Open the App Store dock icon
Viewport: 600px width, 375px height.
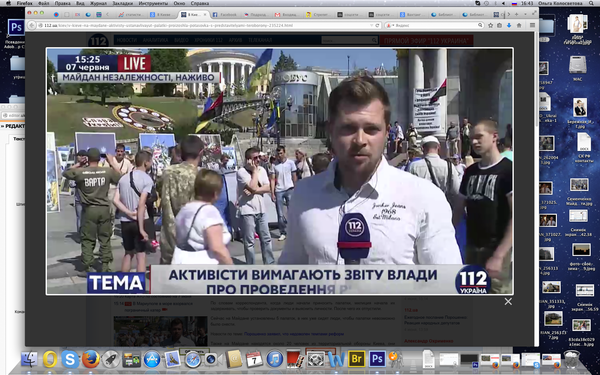point(152,359)
